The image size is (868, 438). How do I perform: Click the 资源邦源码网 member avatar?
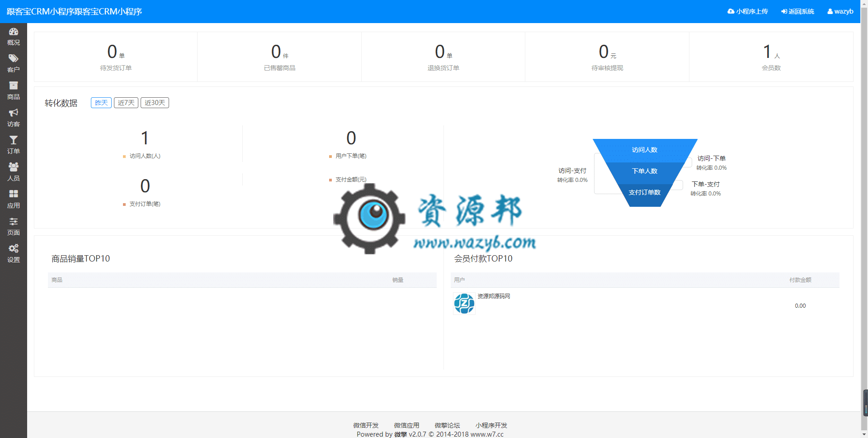click(x=464, y=304)
